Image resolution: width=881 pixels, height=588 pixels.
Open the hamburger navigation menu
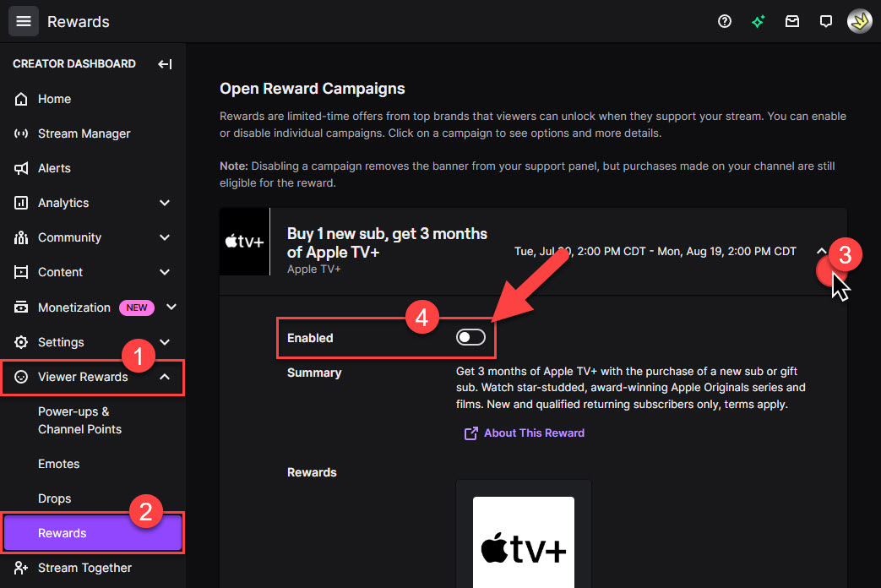pos(23,20)
